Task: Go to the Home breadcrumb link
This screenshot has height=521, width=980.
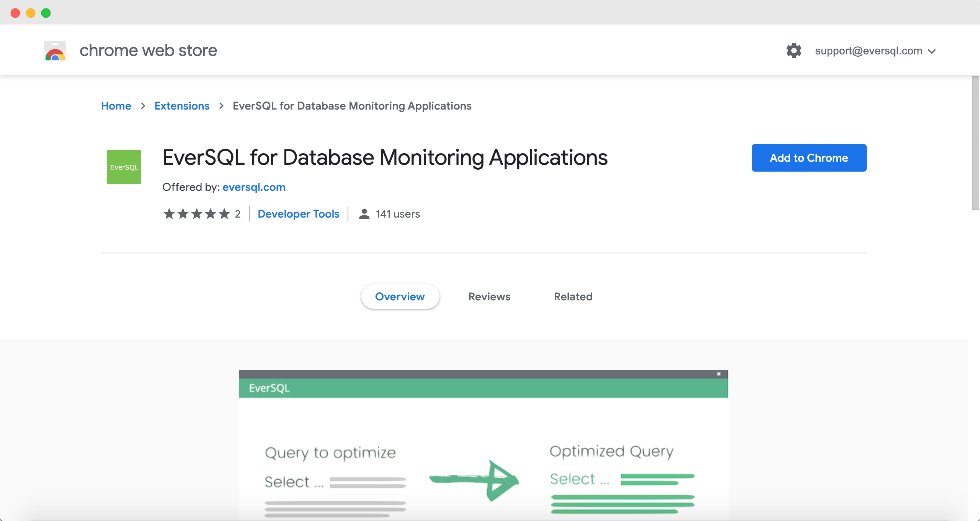Action: [x=116, y=106]
